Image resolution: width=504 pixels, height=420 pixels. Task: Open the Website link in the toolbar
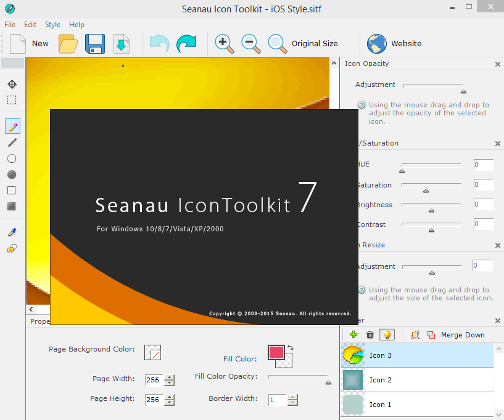(x=394, y=43)
